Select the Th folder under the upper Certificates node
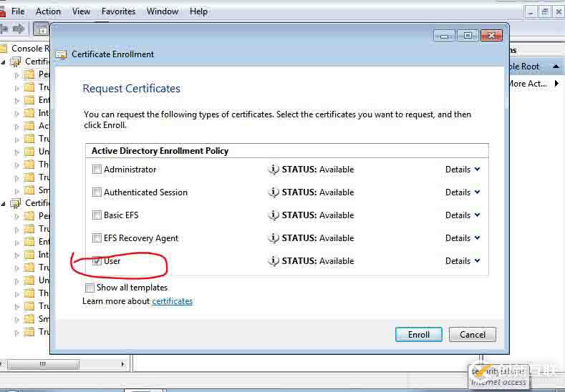The height and width of the screenshot is (392, 565). tap(44, 165)
